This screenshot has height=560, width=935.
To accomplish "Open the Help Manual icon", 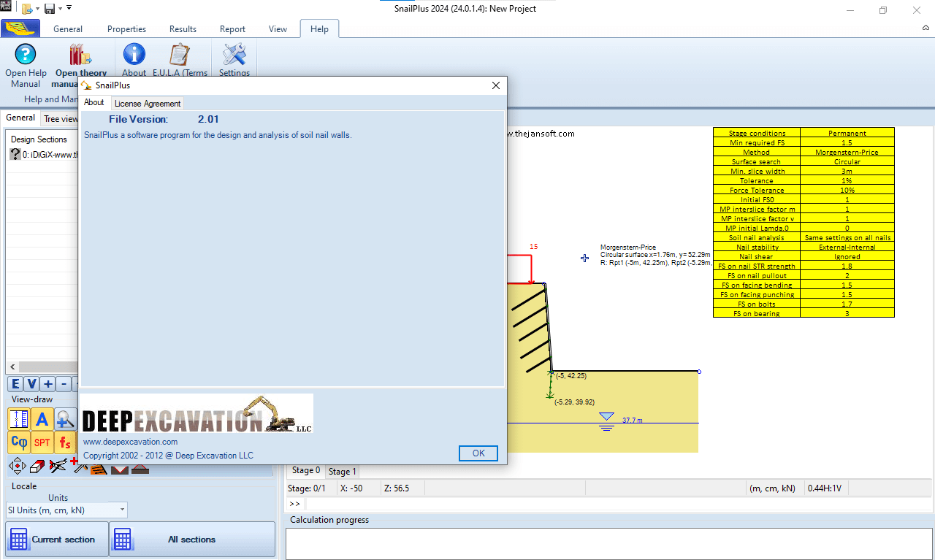I will [x=26, y=55].
